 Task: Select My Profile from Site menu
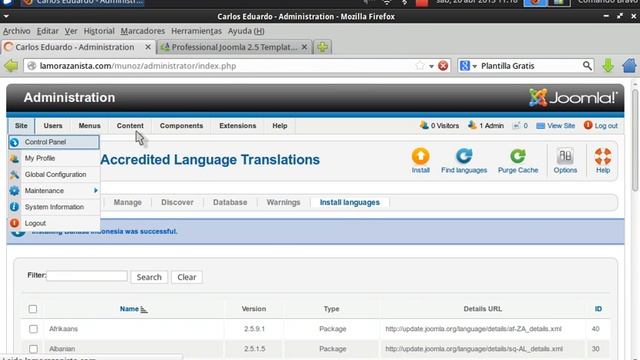(40, 158)
